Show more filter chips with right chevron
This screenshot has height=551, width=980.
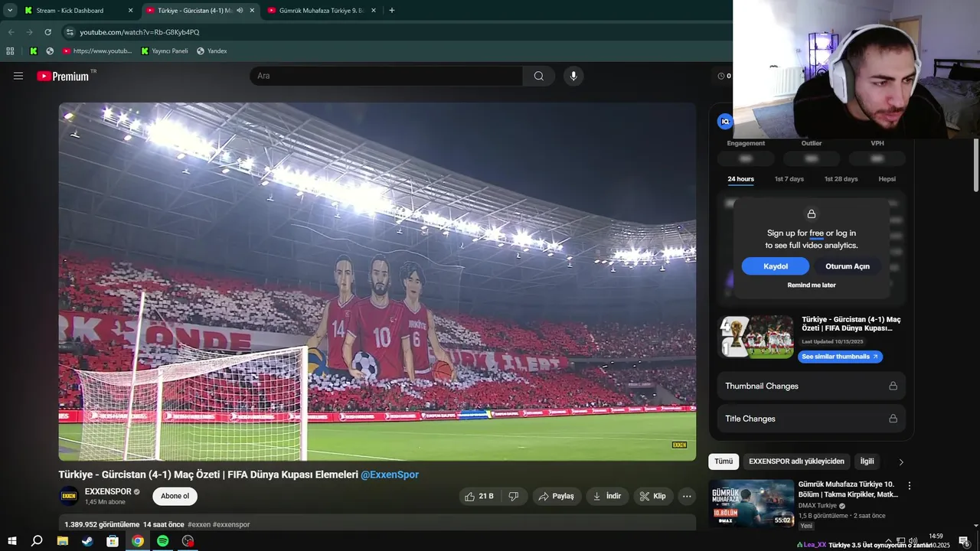click(x=901, y=462)
